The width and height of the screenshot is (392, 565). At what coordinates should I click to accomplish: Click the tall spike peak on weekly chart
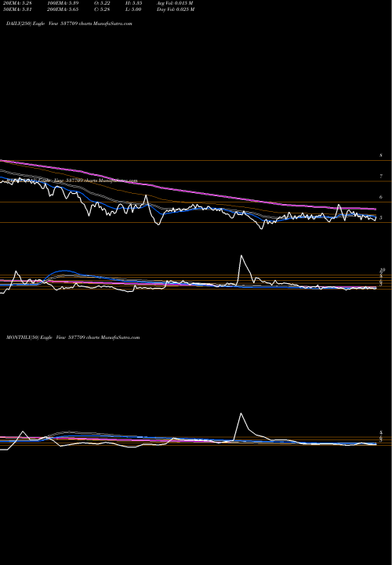click(x=241, y=256)
